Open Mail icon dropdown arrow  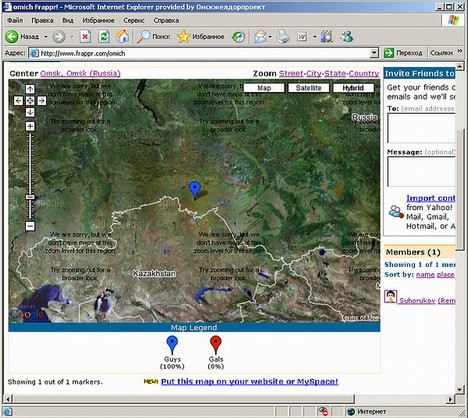[x=270, y=37]
